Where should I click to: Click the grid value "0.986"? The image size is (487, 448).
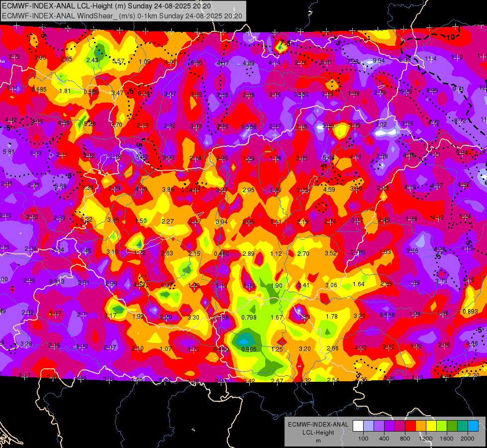pyautogui.click(x=249, y=127)
